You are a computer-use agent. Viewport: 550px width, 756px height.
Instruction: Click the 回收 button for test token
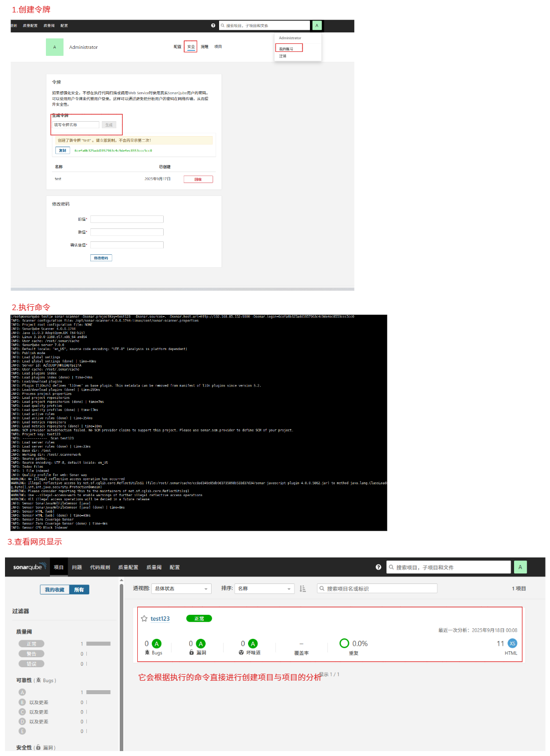[198, 179]
